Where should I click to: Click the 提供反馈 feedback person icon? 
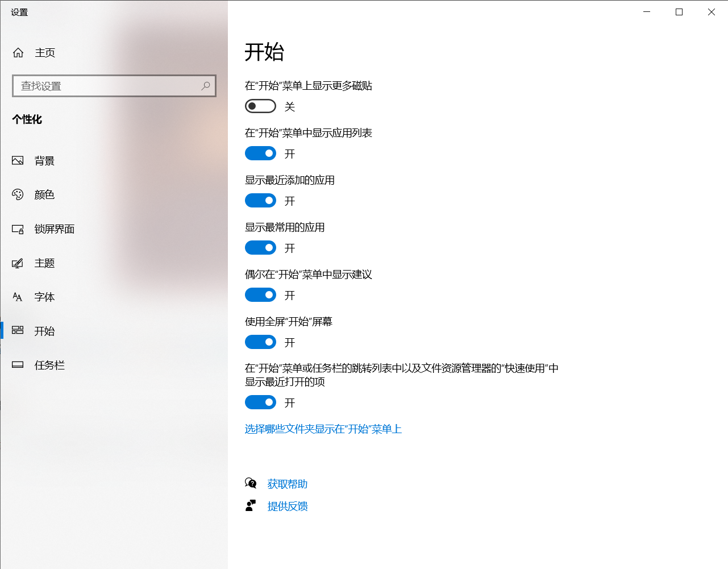click(x=251, y=506)
